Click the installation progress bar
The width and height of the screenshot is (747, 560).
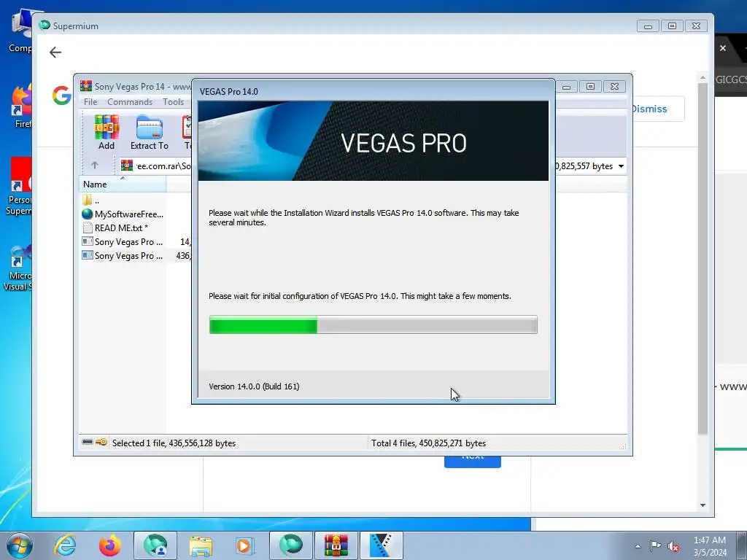373,324
